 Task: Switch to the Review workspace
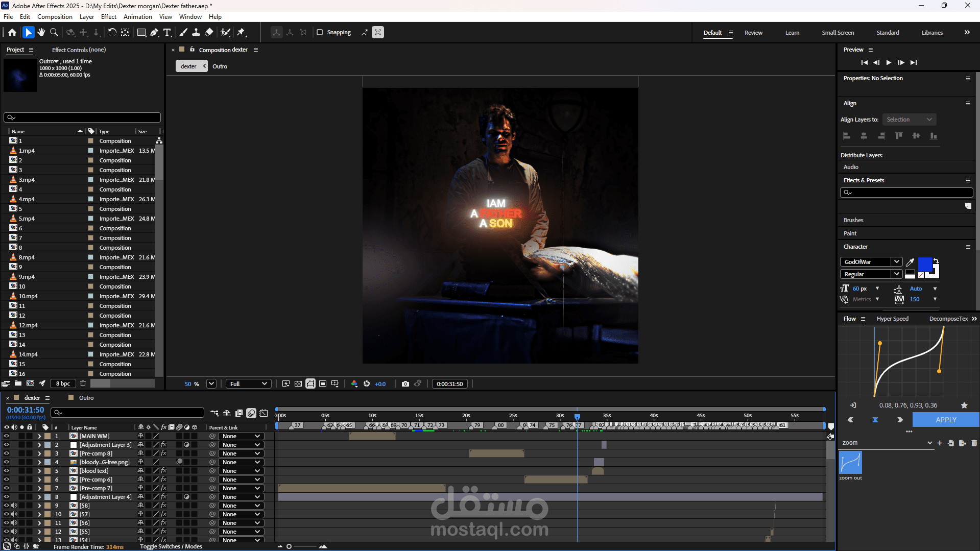753,33
